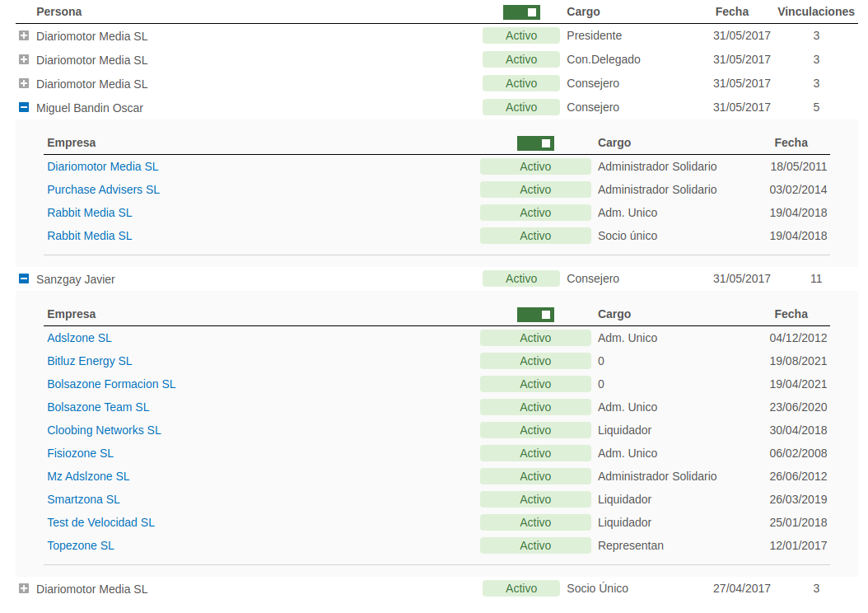Toggle active filter in Miguel Bandin's Empresa table

(x=535, y=143)
